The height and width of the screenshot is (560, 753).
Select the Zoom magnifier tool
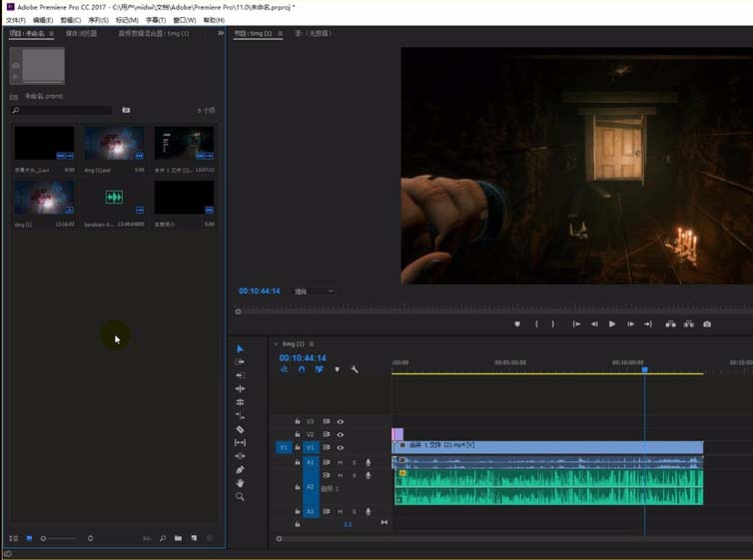tap(240, 497)
